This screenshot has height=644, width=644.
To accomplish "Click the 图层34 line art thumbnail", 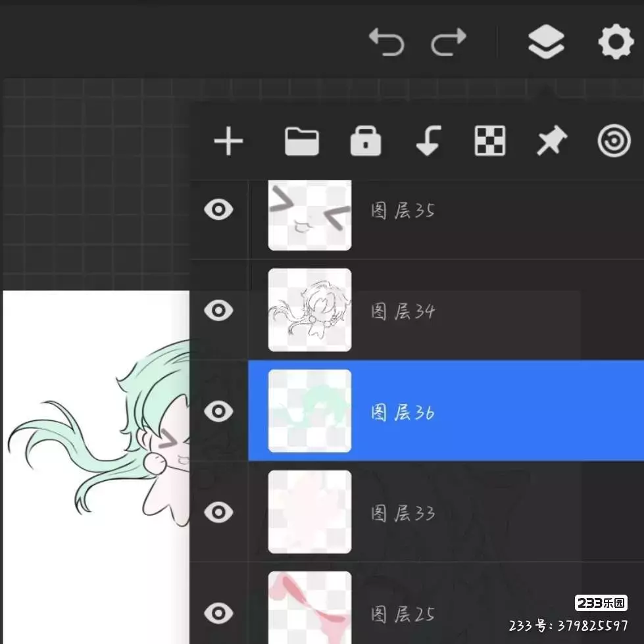I will coord(309,310).
